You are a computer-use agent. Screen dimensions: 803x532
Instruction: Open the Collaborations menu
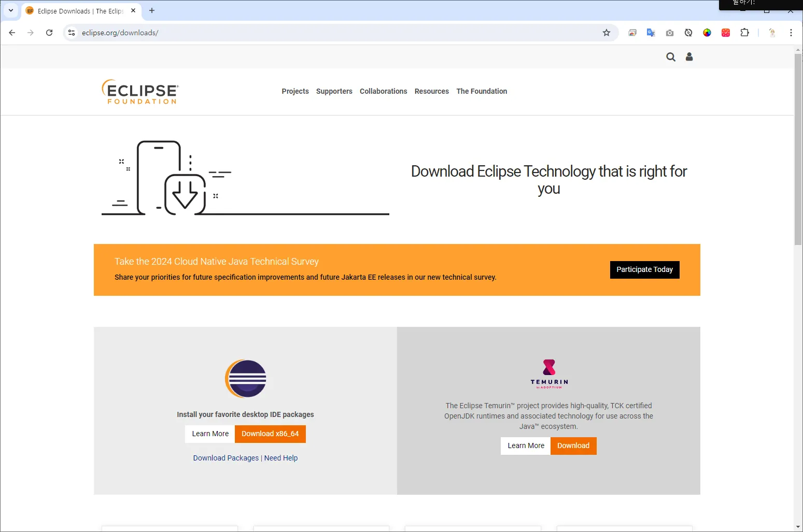(x=384, y=91)
